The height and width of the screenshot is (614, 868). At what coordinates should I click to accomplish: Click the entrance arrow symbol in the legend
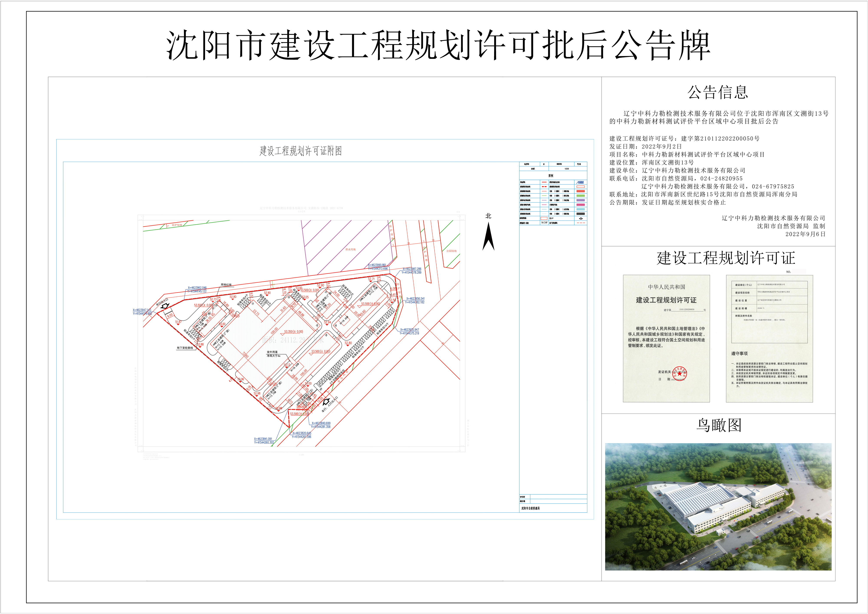coord(581,218)
